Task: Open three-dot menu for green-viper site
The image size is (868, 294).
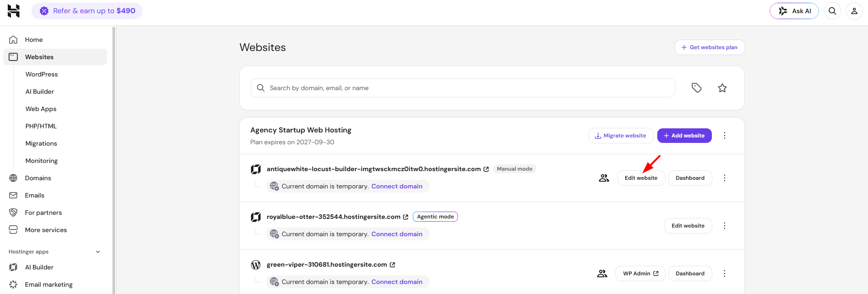Action: point(725,274)
